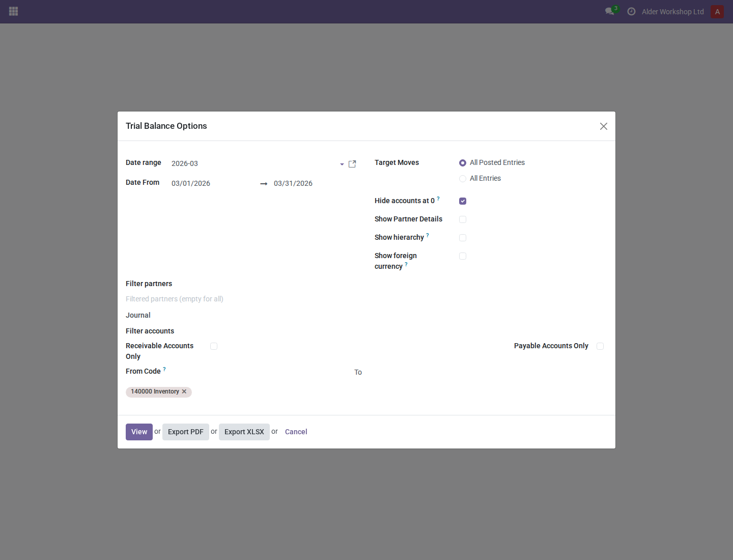Viewport: 733px width, 560px height.
Task: Open the activities clock icon
Action: (631, 11)
